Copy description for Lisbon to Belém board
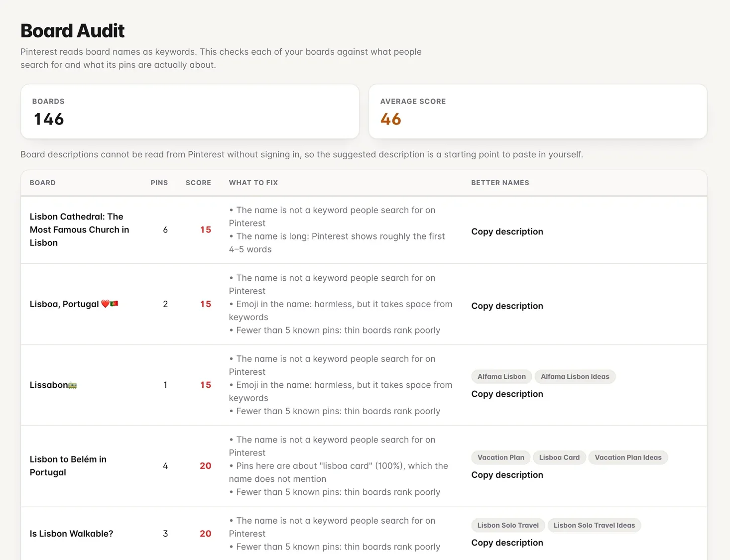 pos(507,475)
